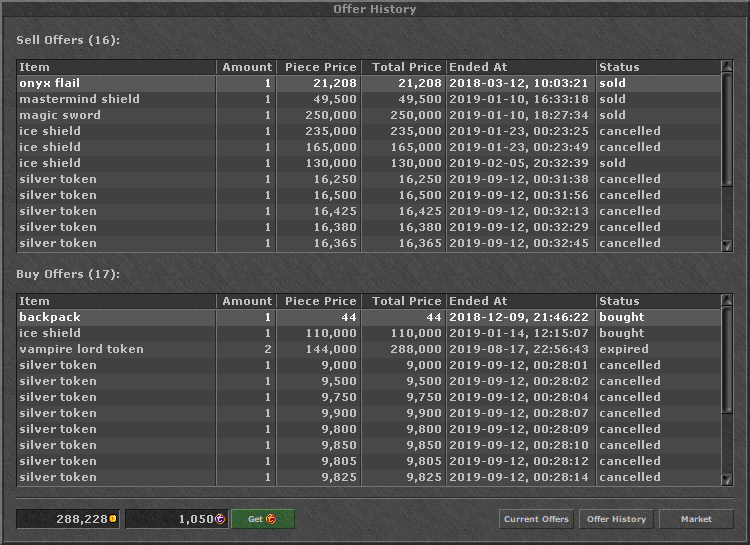Sort Sell Offers by Status header
750x545 pixels.
658,67
